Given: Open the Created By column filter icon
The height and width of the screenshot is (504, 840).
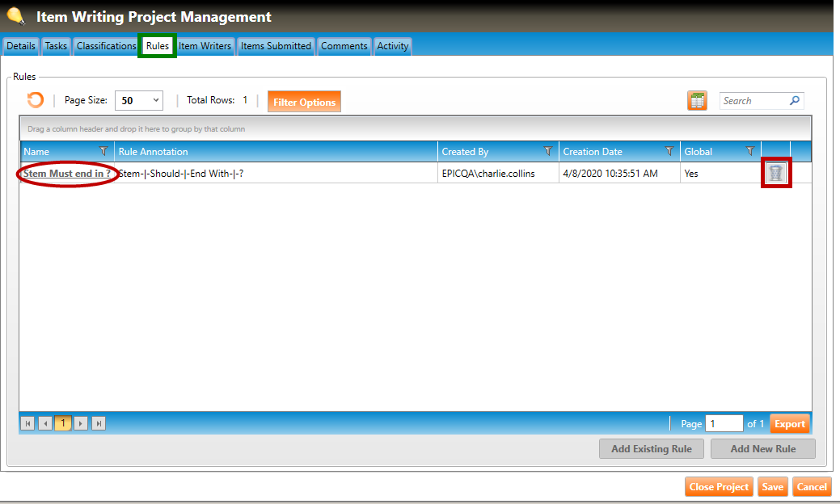Looking at the screenshot, I should (548, 151).
